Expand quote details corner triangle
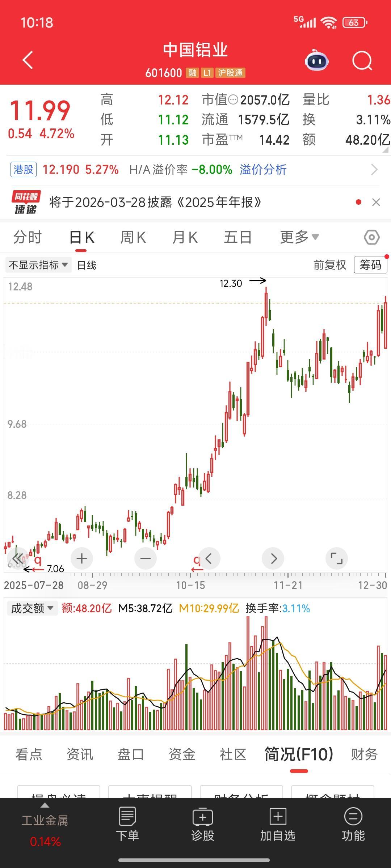Image resolution: width=391 pixels, height=868 pixels. coord(386,149)
